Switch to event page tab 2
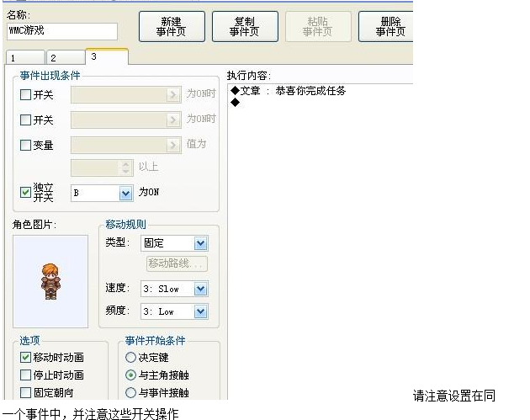 [x=66, y=57]
